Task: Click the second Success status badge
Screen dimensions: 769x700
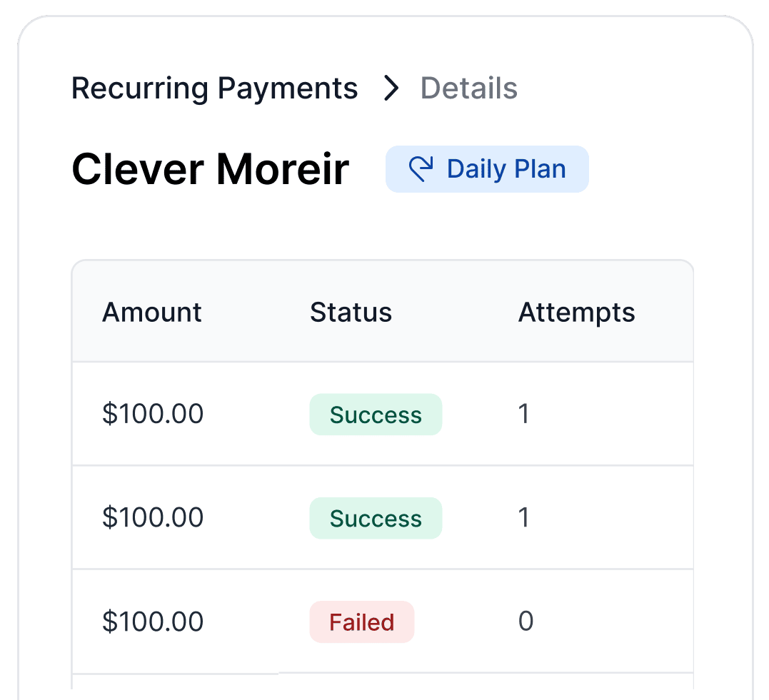Action: 376,517
